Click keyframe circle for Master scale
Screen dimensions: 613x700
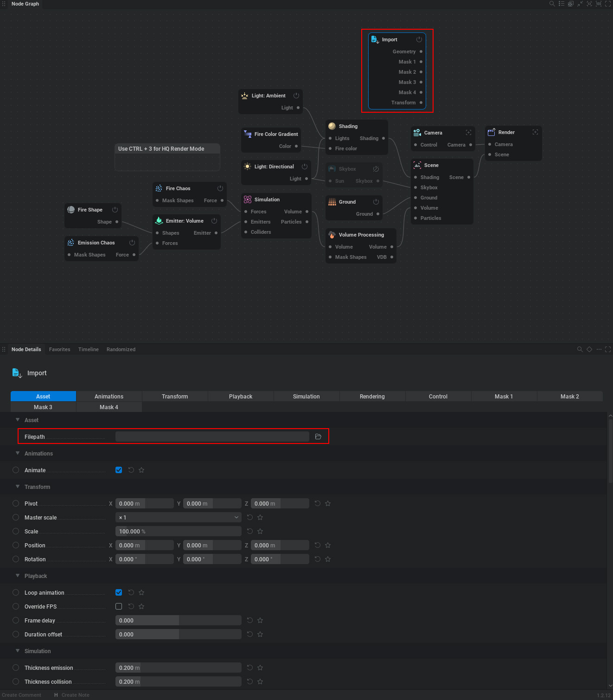coord(16,517)
